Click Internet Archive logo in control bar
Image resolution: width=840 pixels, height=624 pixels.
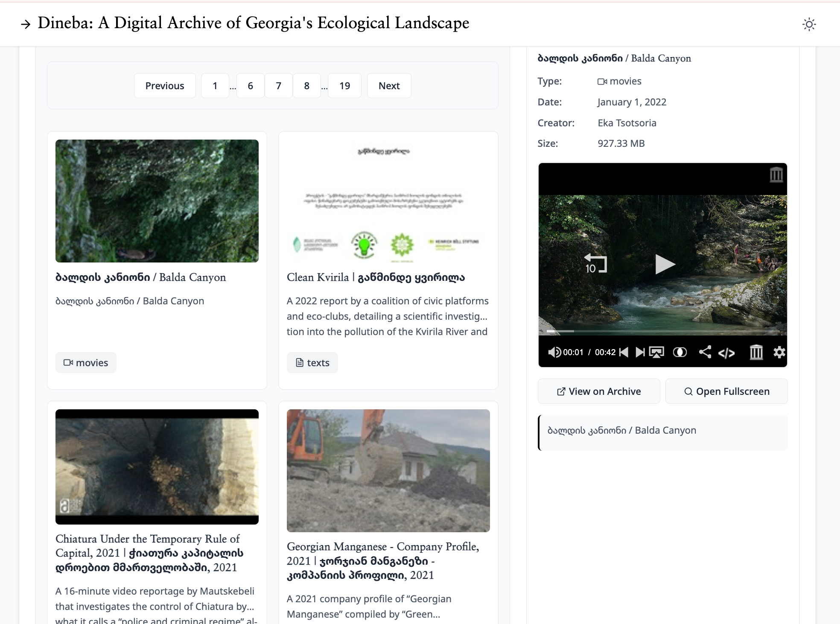[x=756, y=352]
